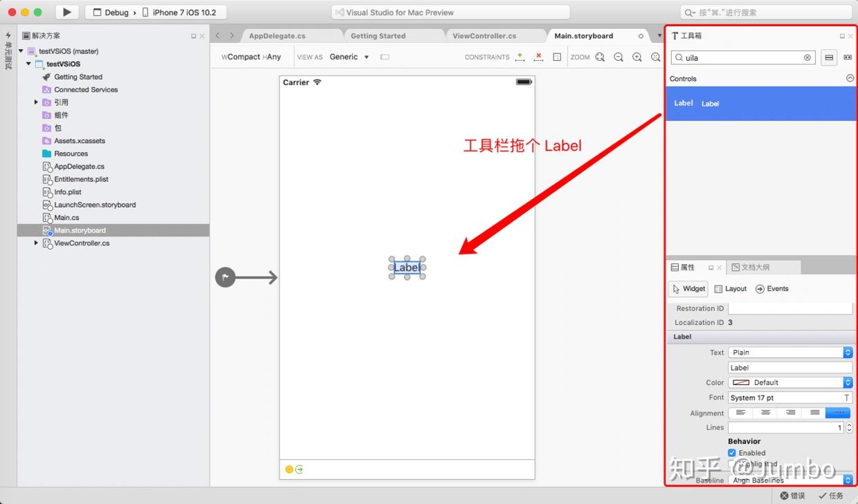Click the remove constraints red X icon
This screenshot has height=504, width=858.
point(538,57)
